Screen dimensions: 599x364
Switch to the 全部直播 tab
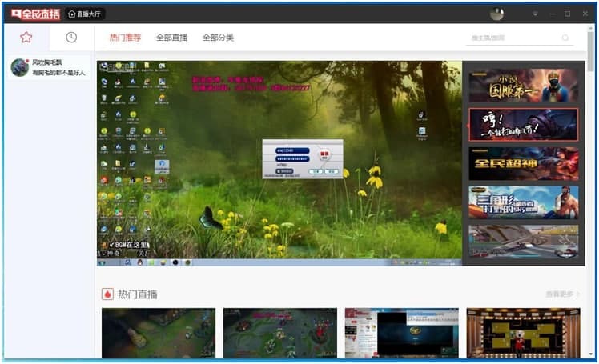coord(171,38)
